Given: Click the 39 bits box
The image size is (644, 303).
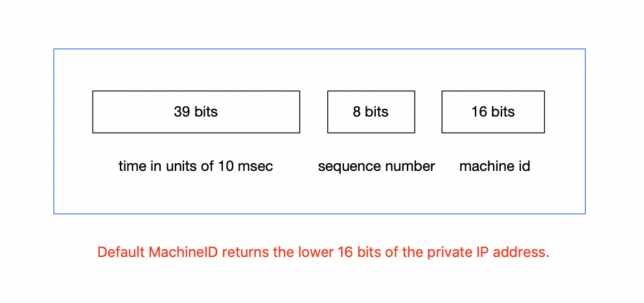Looking at the screenshot, I should click(x=196, y=111).
